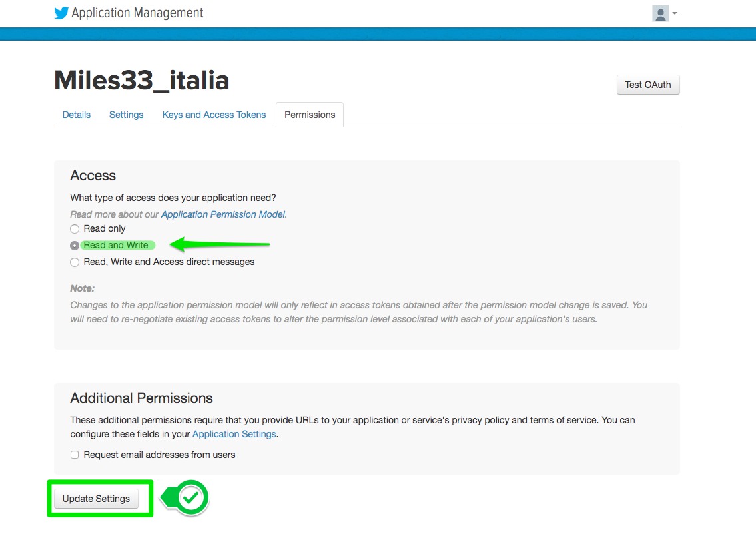Click the Twitter bird logo
This screenshot has height=542, width=756.
point(61,13)
